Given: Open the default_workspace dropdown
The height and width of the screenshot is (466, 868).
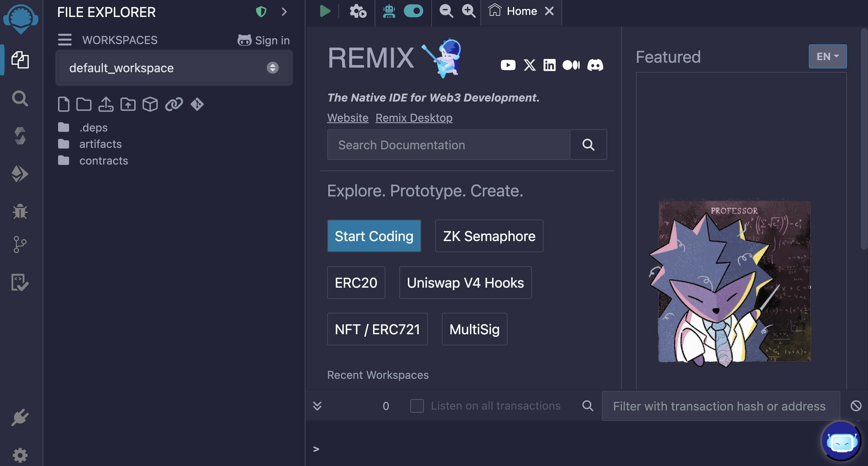Looking at the screenshot, I should tap(174, 68).
